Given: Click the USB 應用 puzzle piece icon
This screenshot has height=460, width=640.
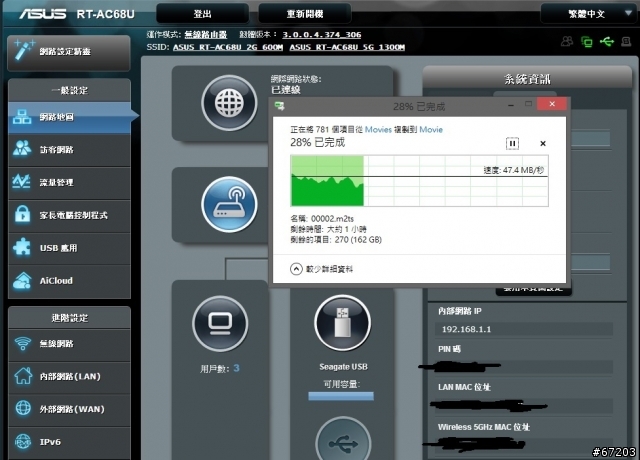Looking at the screenshot, I should coord(22,247).
